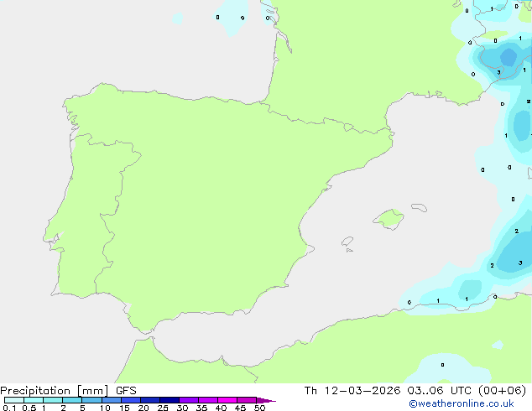Click the "40" legend scale label

[221, 408]
